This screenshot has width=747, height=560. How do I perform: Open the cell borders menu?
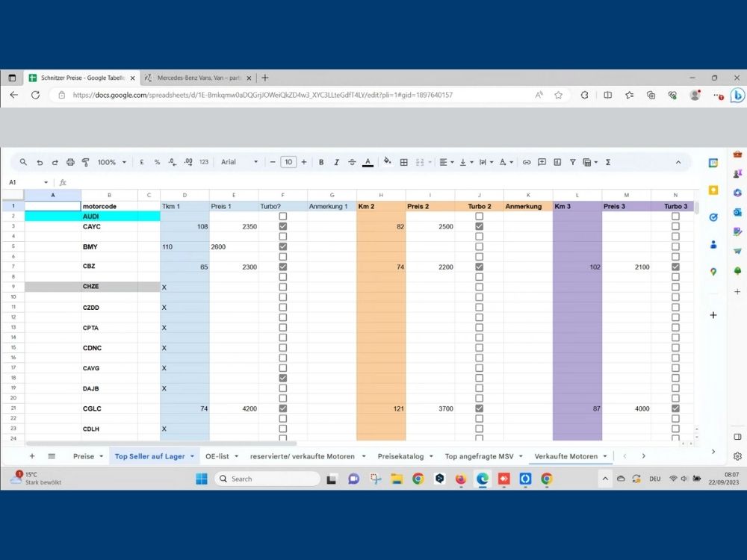[403, 162]
